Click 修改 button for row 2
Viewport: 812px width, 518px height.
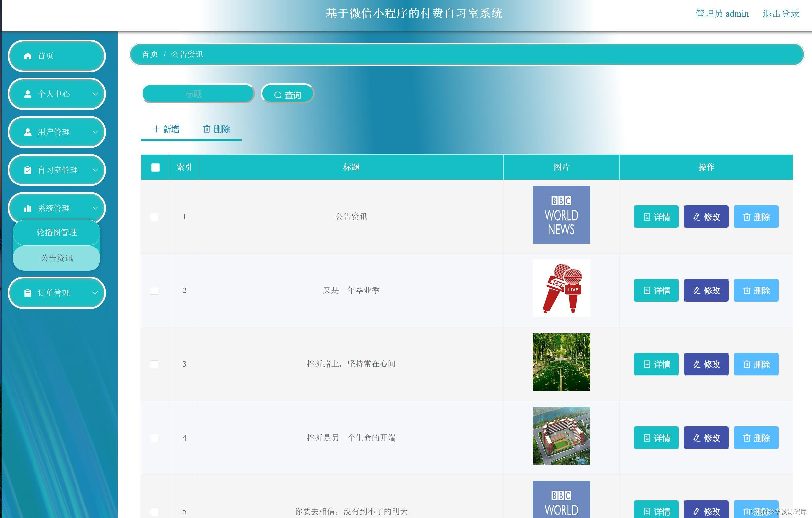tap(706, 291)
